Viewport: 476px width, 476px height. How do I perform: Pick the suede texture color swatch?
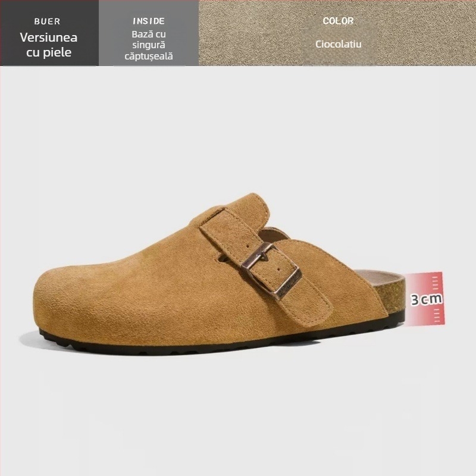click(337, 33)
